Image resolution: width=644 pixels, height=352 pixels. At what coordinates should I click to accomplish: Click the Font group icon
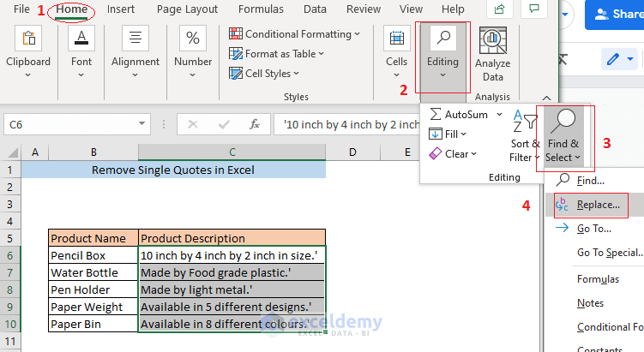coord(81,39)
